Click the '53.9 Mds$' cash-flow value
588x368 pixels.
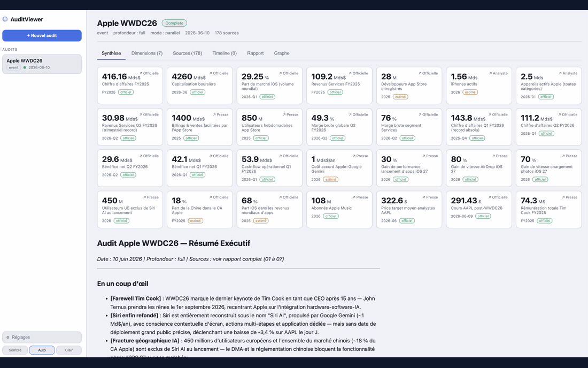pos(257,159)
